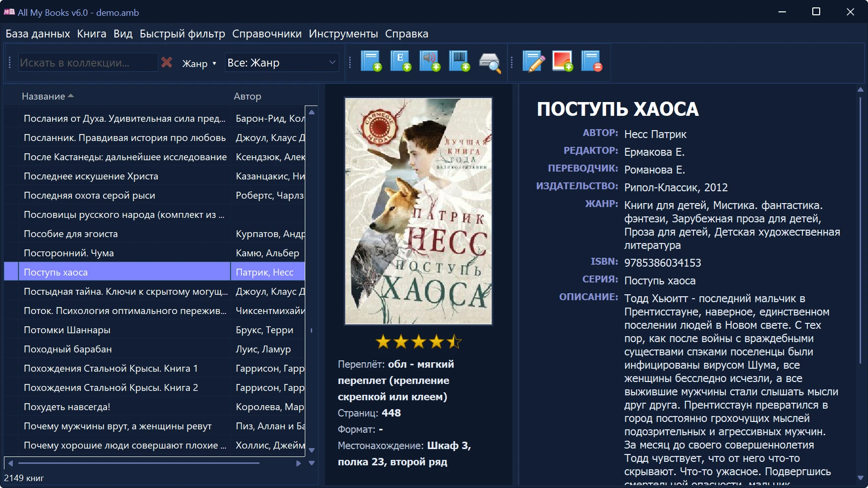Click publisher link Рипол-Классик
This screenshot has width=868, height=488.
click(x=661, y=187)
